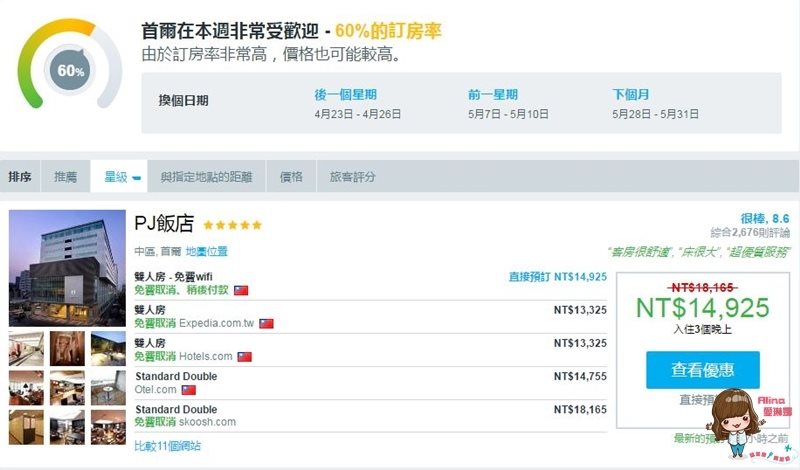Select 下個月 date option

coord(630,94)
